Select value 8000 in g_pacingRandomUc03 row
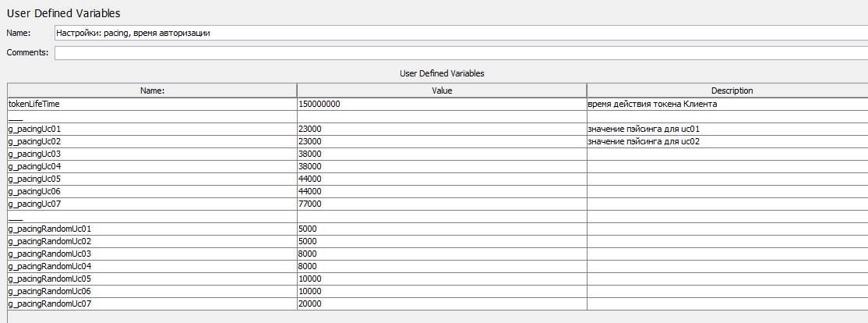The height and width of the screenshot is (323, 868). pyautogui.click(x=442, y=254)
